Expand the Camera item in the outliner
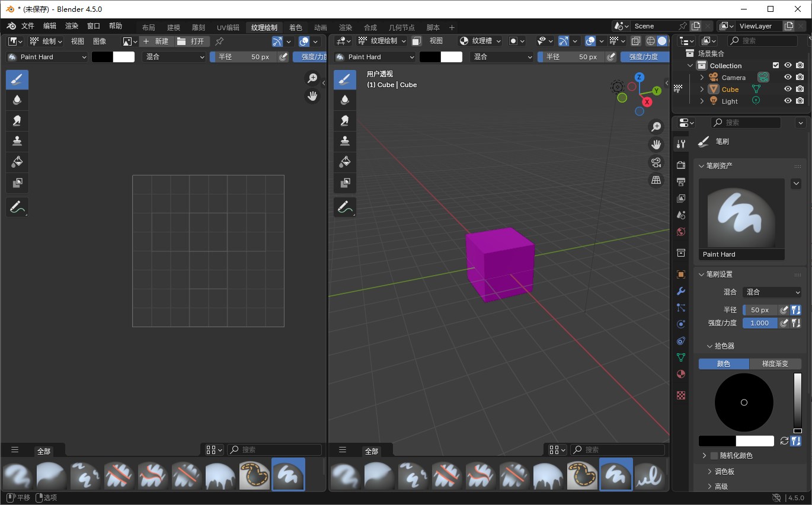This screenshot has width=812, height=505. coord(702,78)
